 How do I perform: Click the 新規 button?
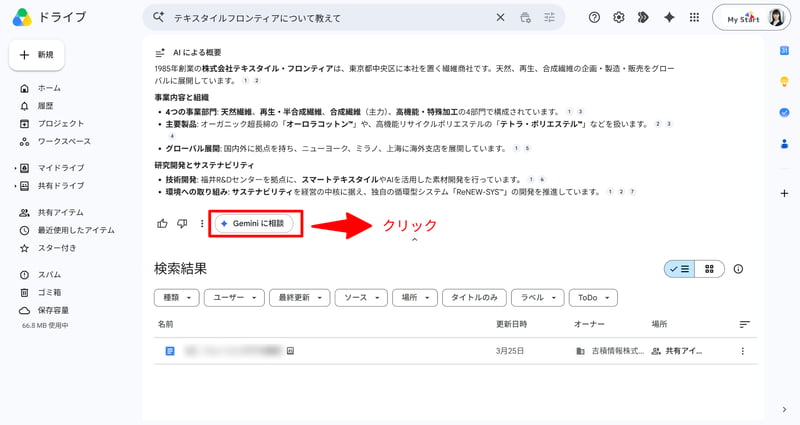(x=37, y=55)
